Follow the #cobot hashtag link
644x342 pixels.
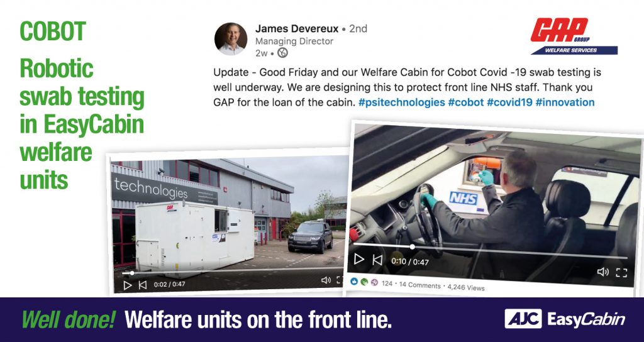[x=466, y=102]
